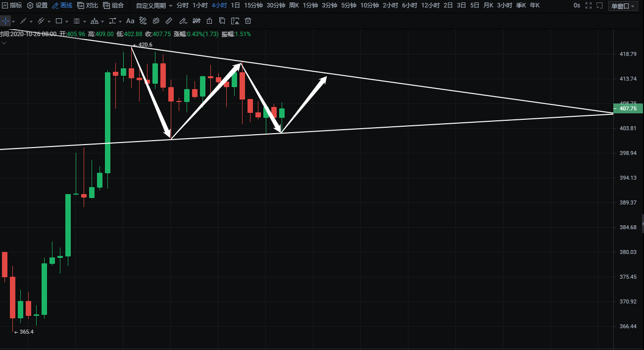Screen dimensions: 644x350
Task: Select the crosshair cursor tool
Action: [5, 21]
